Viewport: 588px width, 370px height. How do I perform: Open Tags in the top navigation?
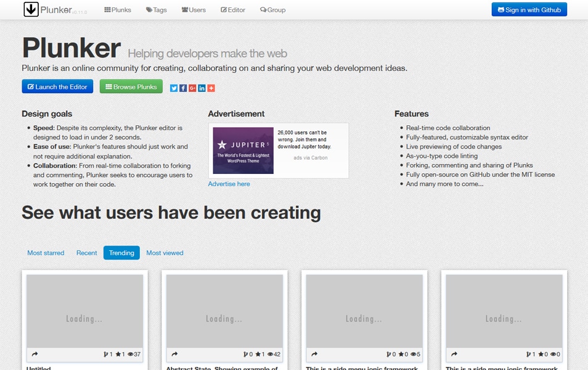click(157, 10)
